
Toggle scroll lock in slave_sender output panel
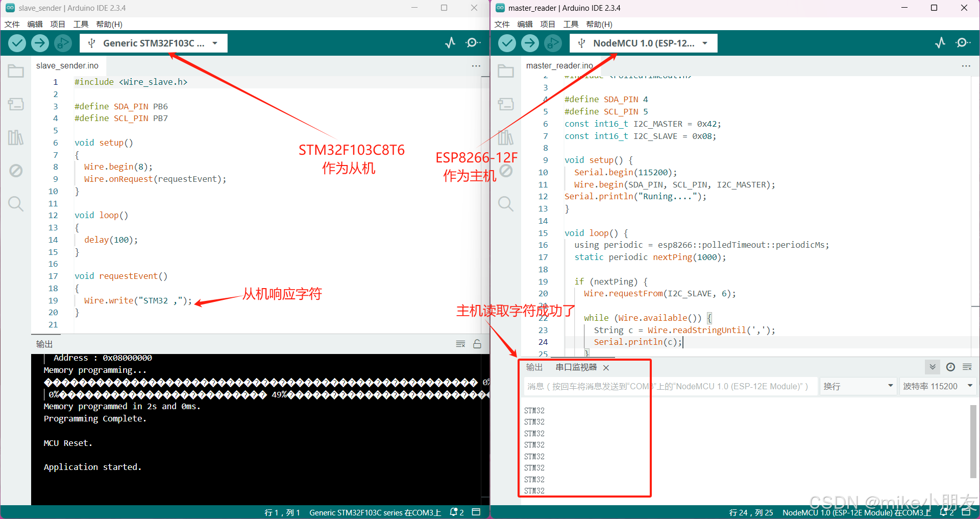(x=477, y=344)
